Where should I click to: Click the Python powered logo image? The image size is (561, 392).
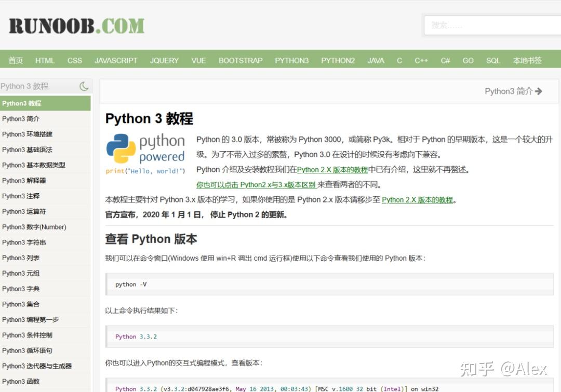[x=145, y=151]
